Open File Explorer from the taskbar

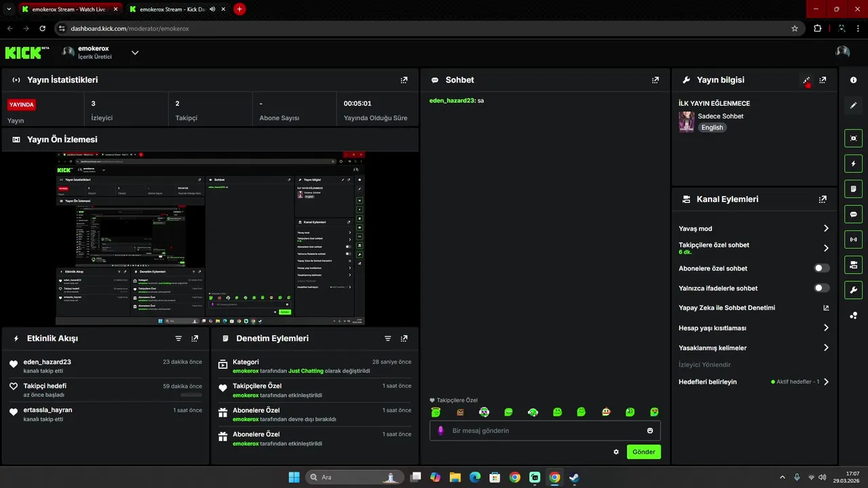click(455, 477)
